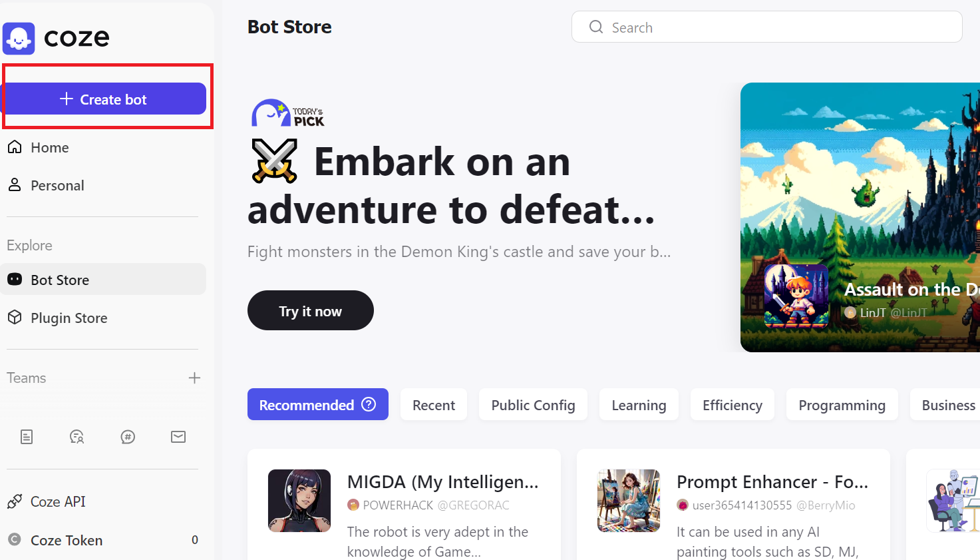Image resolution: width=980 pixels, height=560 pixels.
Task: Click into the Search input field
Action: coord(766,27)
